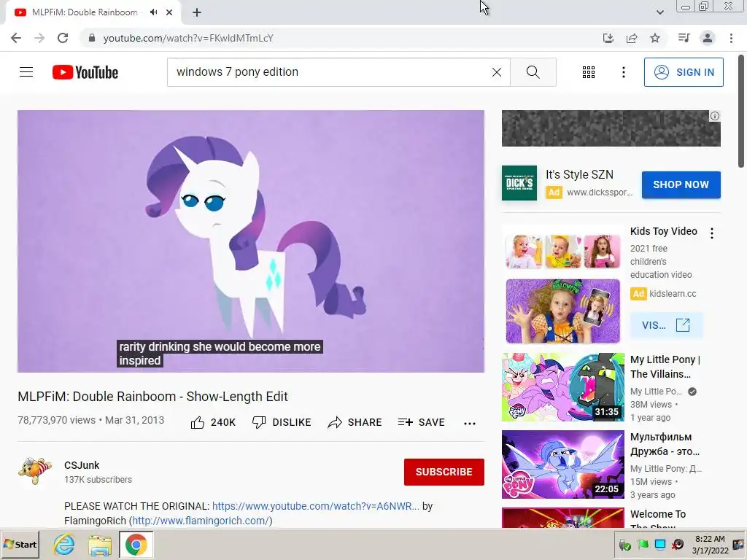Subscribe to the CSJunk channel
Screen dimensions: 747x560
(444, 472)
